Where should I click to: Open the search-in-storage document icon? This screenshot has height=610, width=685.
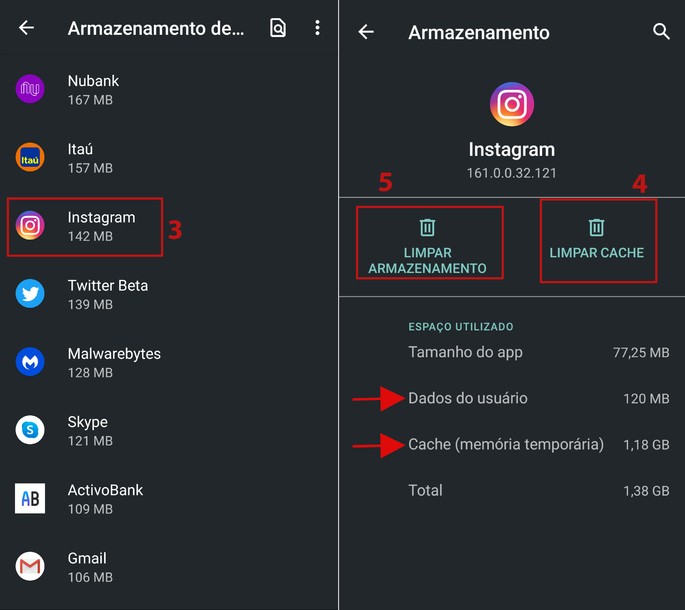click(x=278, y=28)
